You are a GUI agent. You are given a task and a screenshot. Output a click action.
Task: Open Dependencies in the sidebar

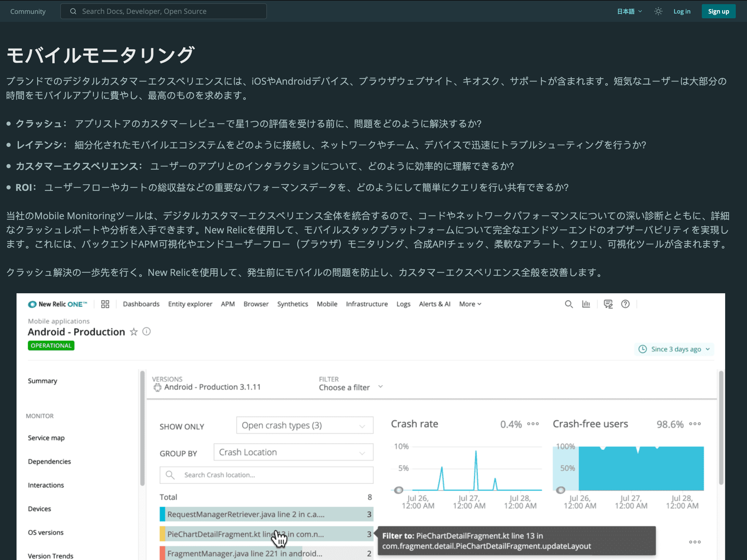(49, 461)
